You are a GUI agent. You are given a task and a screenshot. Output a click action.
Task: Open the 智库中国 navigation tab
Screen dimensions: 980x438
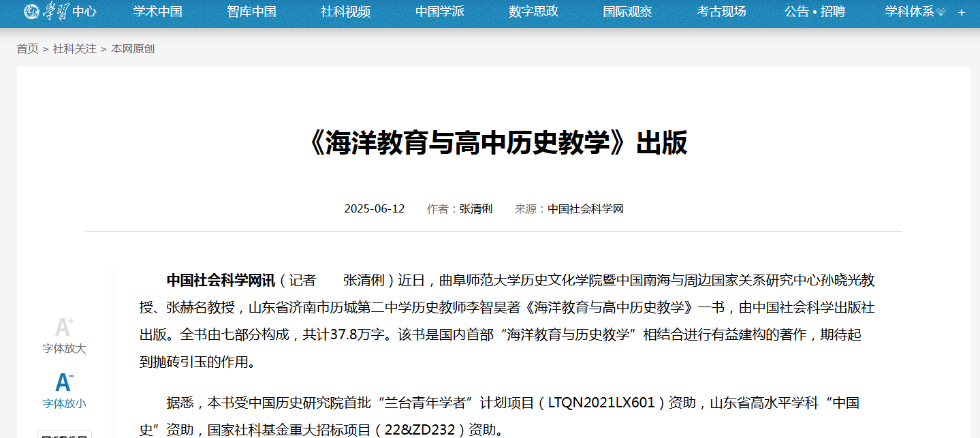click(251, 12)
